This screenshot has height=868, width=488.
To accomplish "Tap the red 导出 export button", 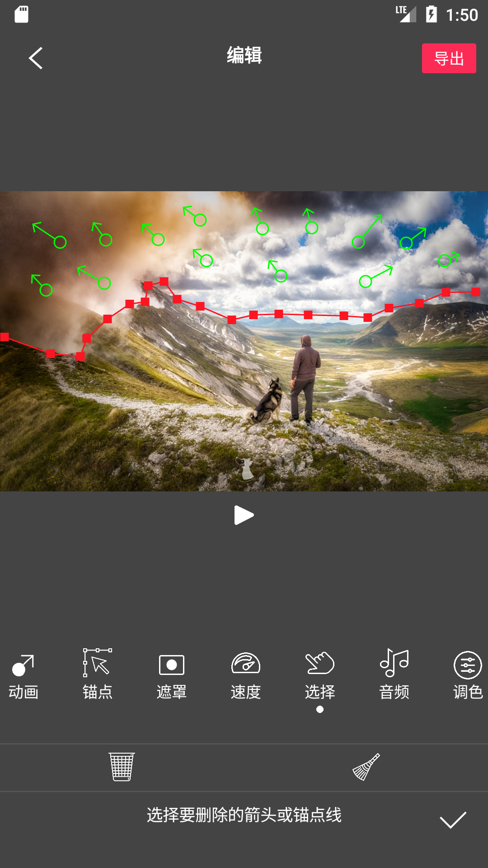I will pos(449,58).
